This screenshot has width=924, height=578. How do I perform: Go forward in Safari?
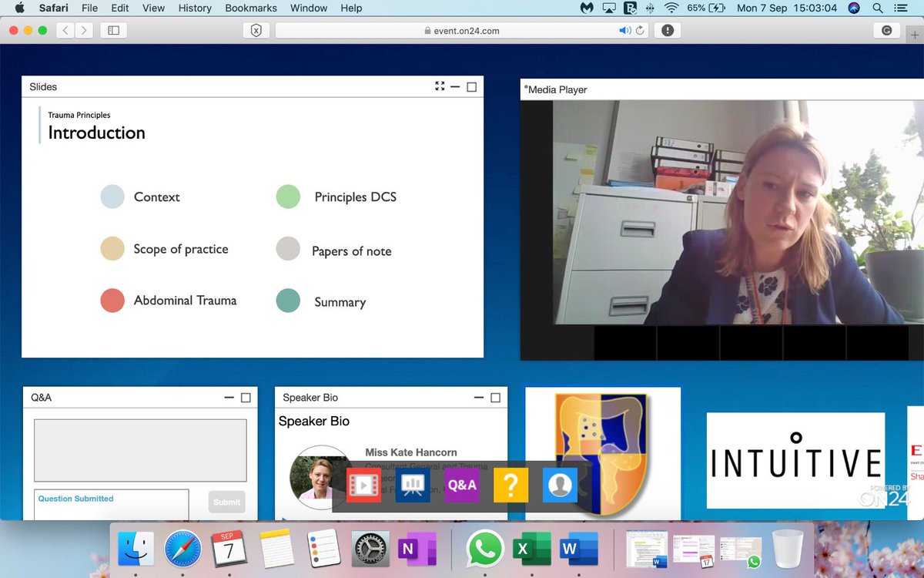point(83,30)
